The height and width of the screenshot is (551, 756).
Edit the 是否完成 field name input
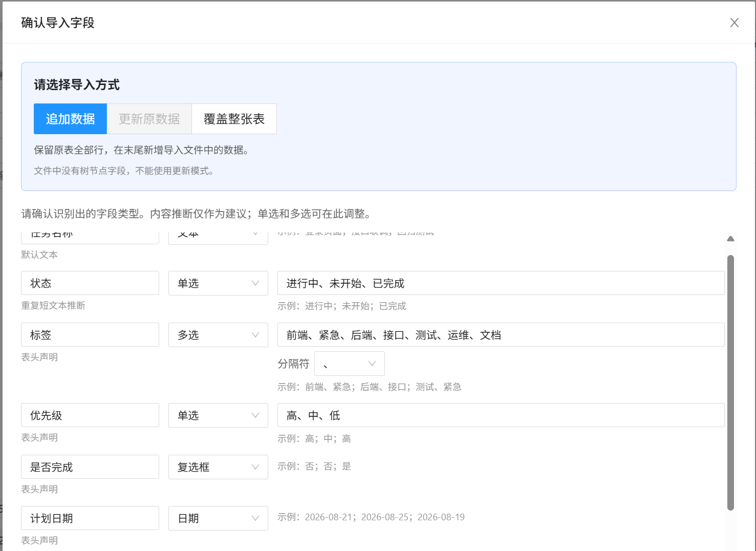(90, 467)
